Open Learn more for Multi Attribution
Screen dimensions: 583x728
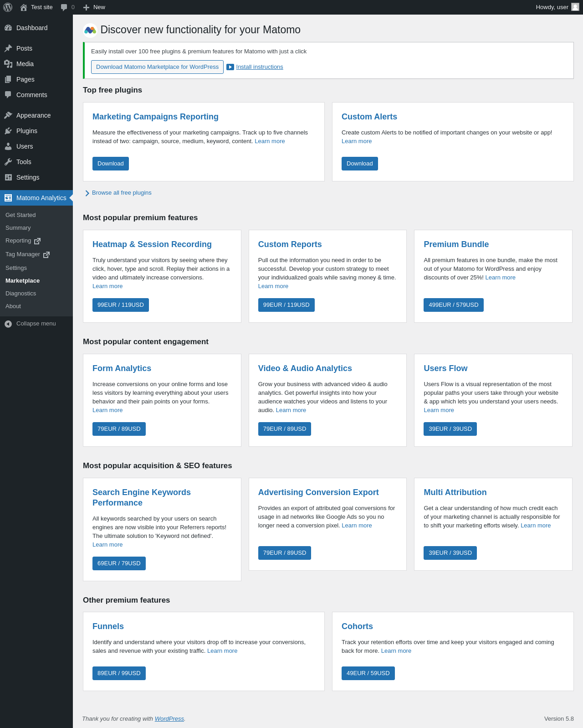[536, 526]
